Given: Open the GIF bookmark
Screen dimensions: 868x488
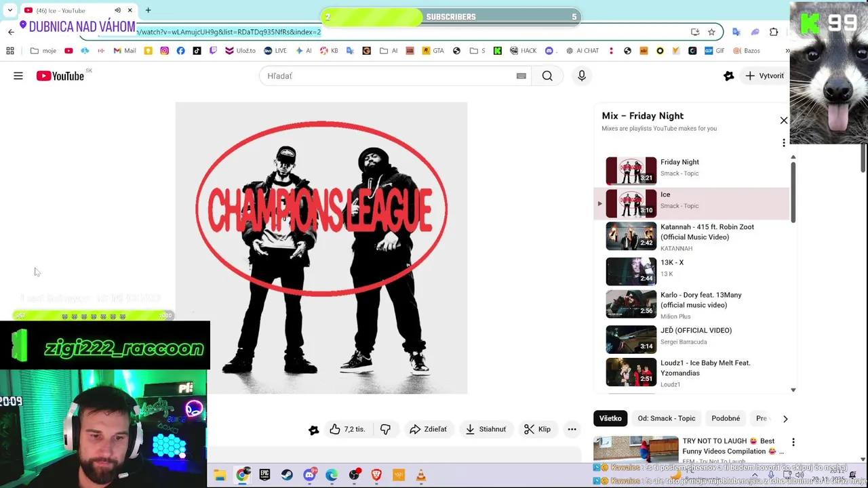Looking at the screenshot, I should 715,51.
